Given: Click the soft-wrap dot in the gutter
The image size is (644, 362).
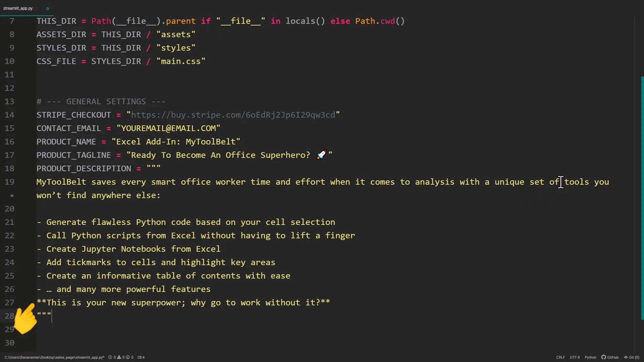Looking at the screenshot, I should click(12, 195).
